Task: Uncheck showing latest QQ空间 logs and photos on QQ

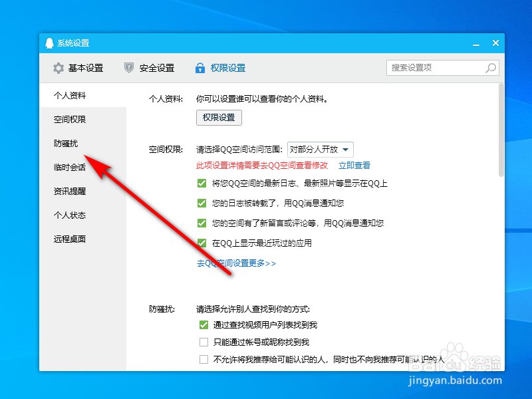Action: click(202, 184)
